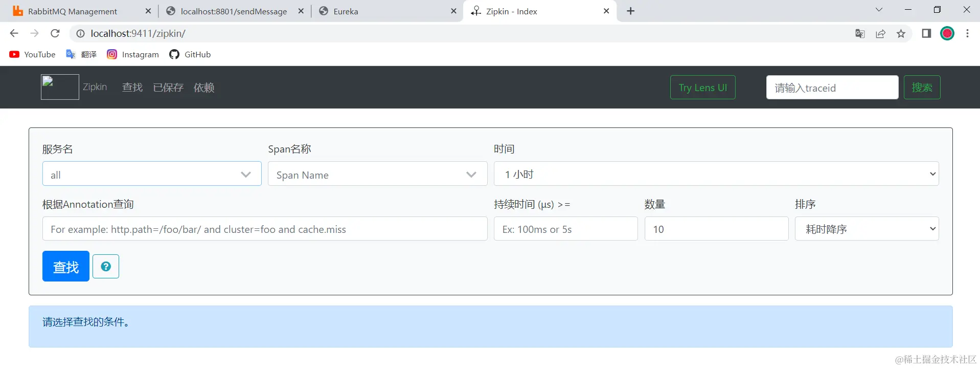The height and width of the screenshot is (368, 980).
Task: Open the 服务名 dropdown showing all
Action: click(x=152, y=174)
